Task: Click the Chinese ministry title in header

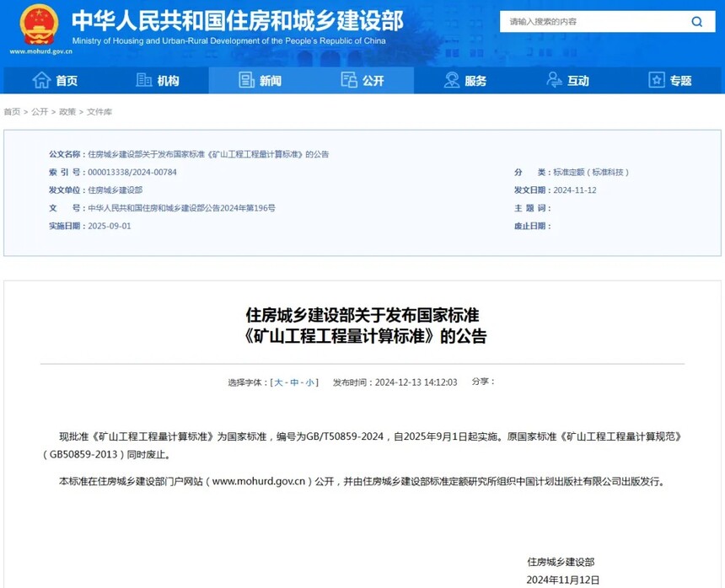Action: 238,20
